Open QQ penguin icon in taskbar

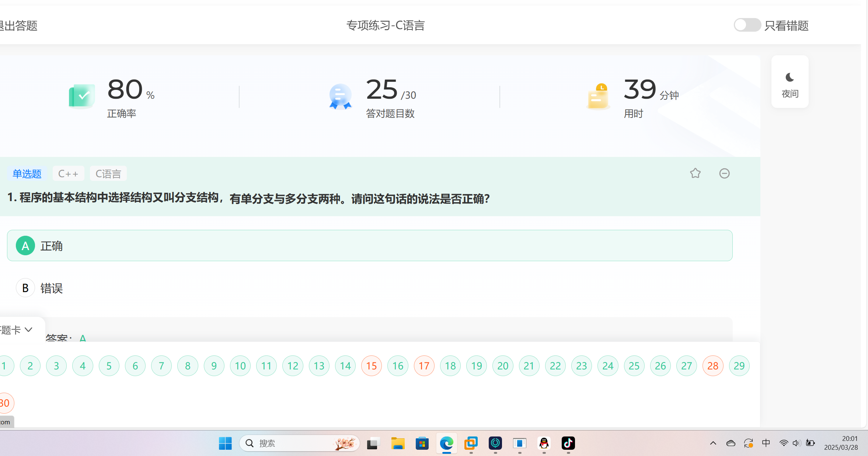(x=544, y=443)
